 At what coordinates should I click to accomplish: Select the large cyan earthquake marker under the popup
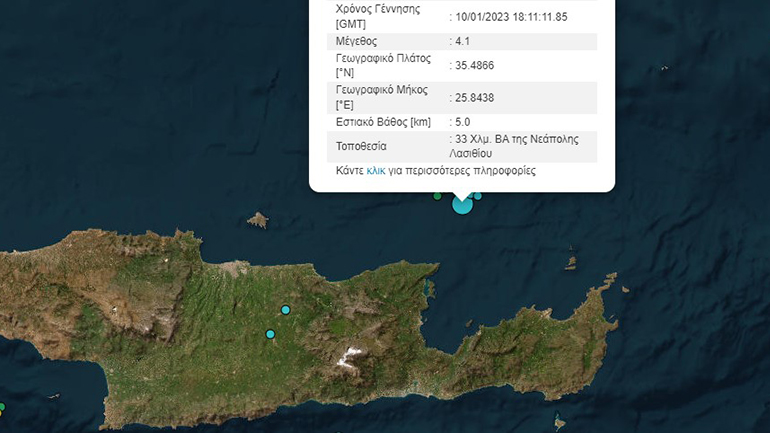click(x=462, y=204)
